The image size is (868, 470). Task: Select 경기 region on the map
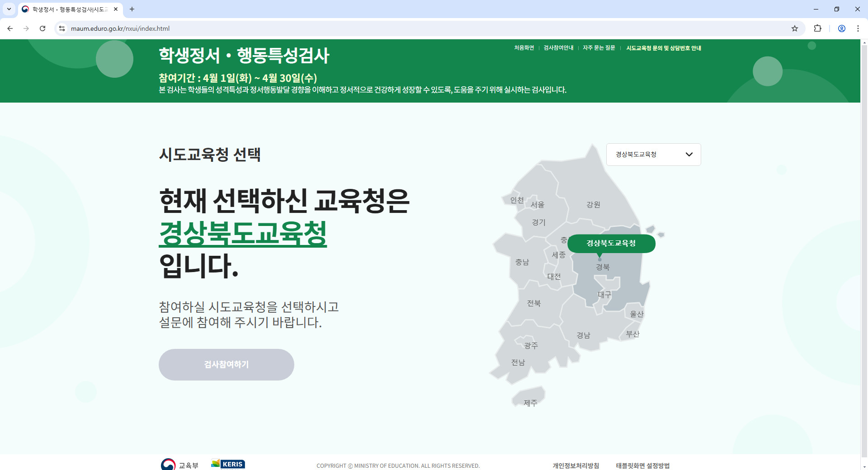(538, 222)
